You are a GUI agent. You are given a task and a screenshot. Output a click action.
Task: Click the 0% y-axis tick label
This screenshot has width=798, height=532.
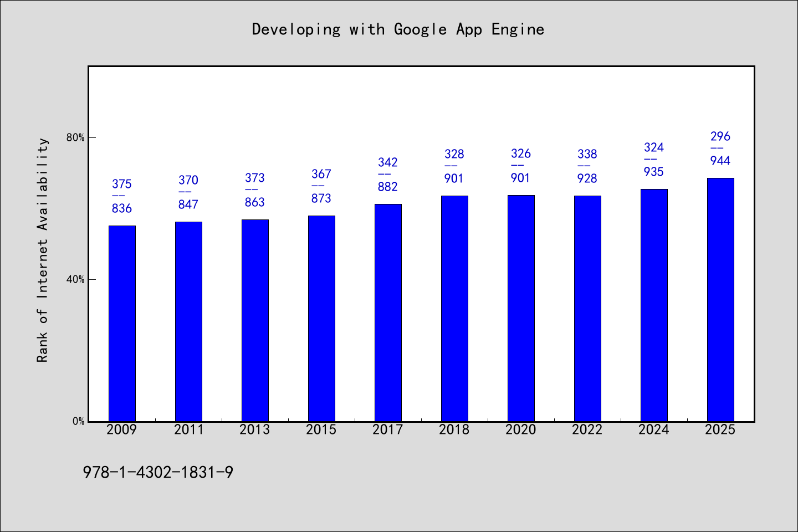(79, 421)
